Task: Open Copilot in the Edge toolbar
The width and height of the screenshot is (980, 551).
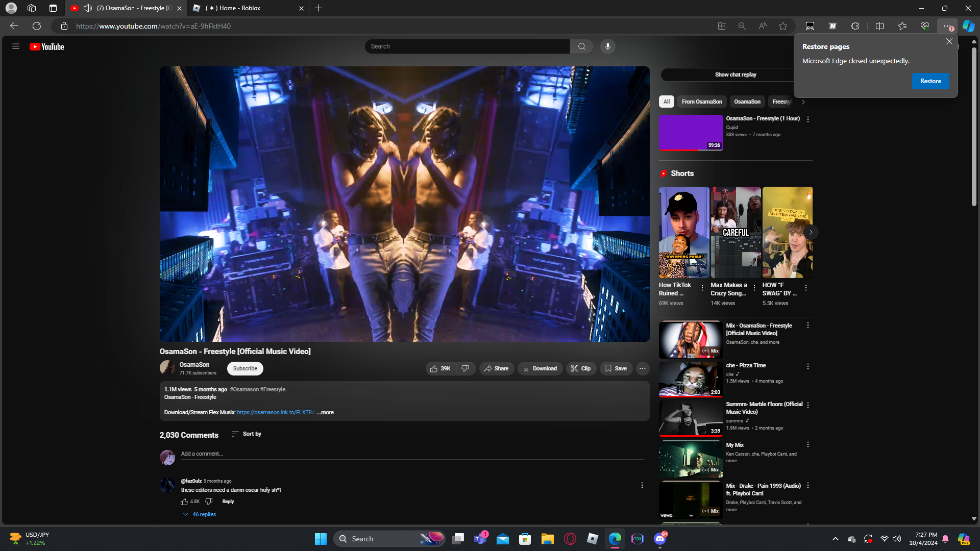Action: 968,26
